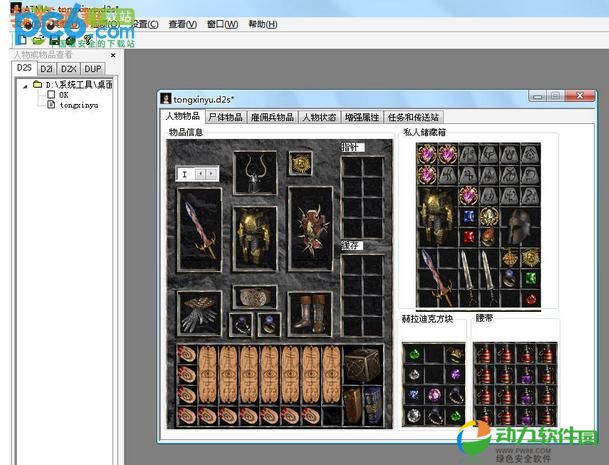Switch to the D2S tab

pyautogui.click(x=24, y=68)
